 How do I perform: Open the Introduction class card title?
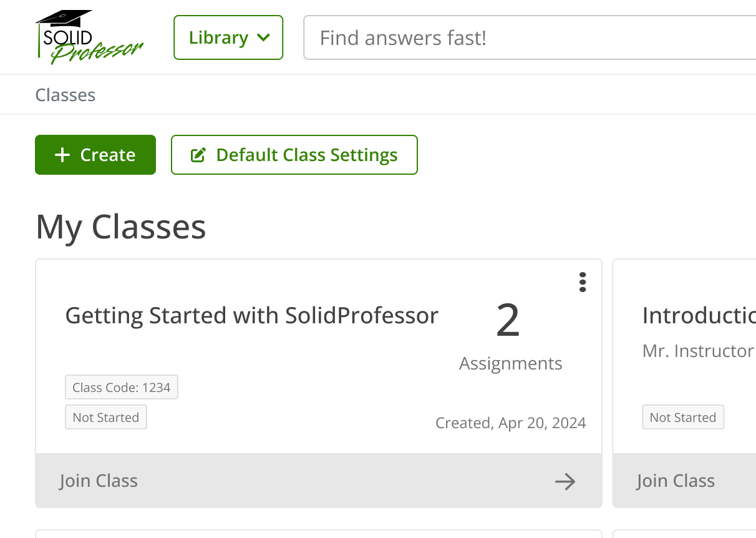point(699,316)
